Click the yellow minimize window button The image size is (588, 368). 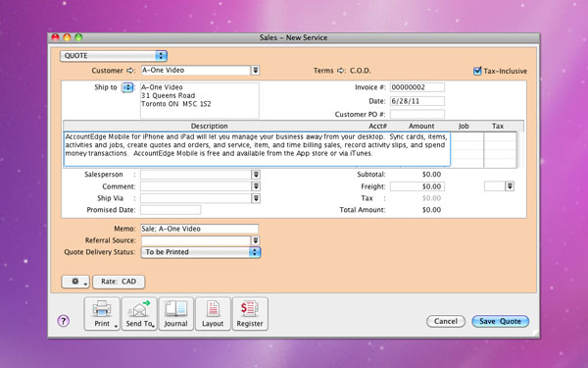(x=67, y=37)
